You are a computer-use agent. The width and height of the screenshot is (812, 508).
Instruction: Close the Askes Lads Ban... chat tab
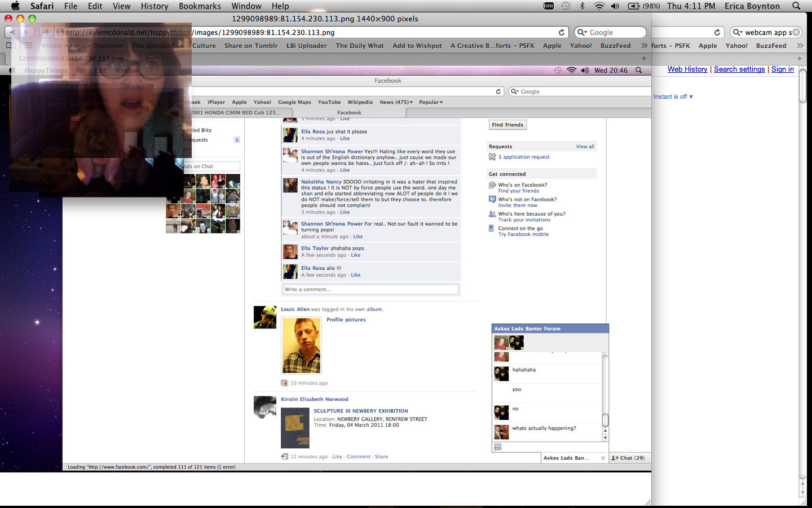[x=603, y=458]
